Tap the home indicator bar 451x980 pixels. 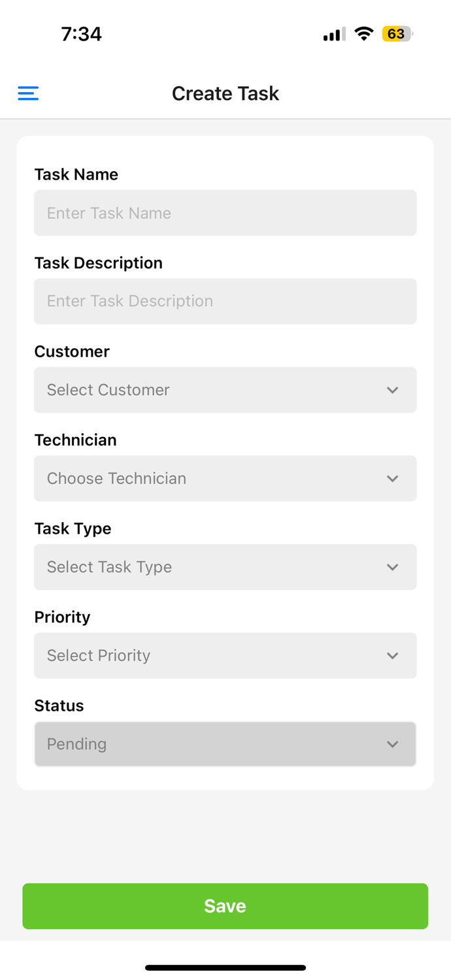pyautogui.click(x=225, y=968)
